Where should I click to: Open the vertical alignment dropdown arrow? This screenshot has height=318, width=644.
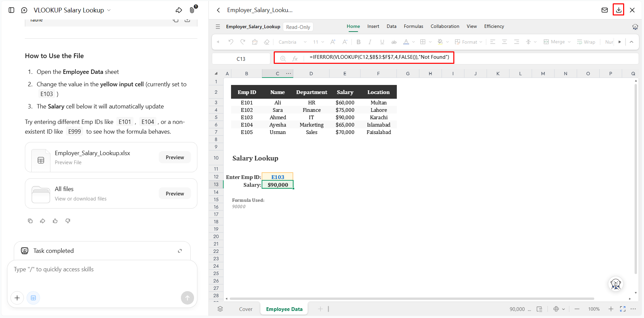(x=535, y=42)
